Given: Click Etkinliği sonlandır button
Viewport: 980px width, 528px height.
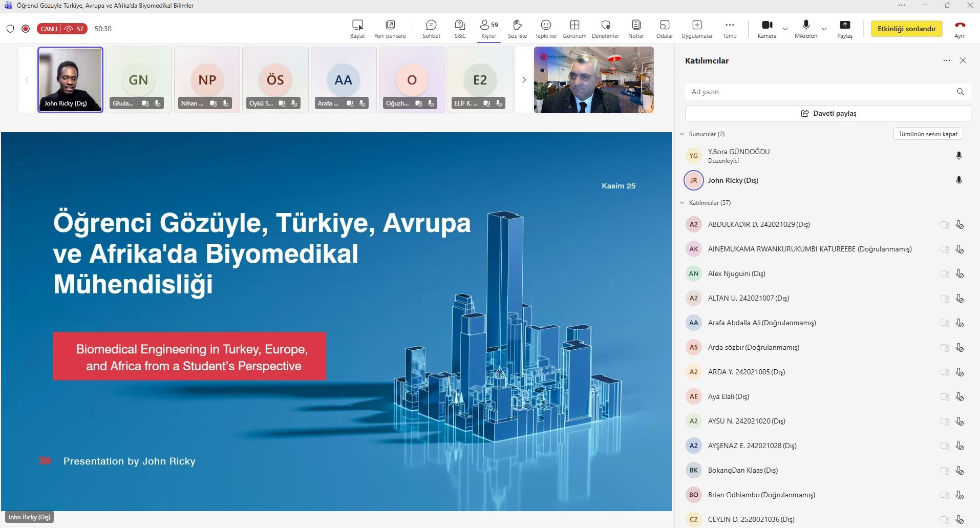Looking at the screenshot, I should tap(906, 29).
